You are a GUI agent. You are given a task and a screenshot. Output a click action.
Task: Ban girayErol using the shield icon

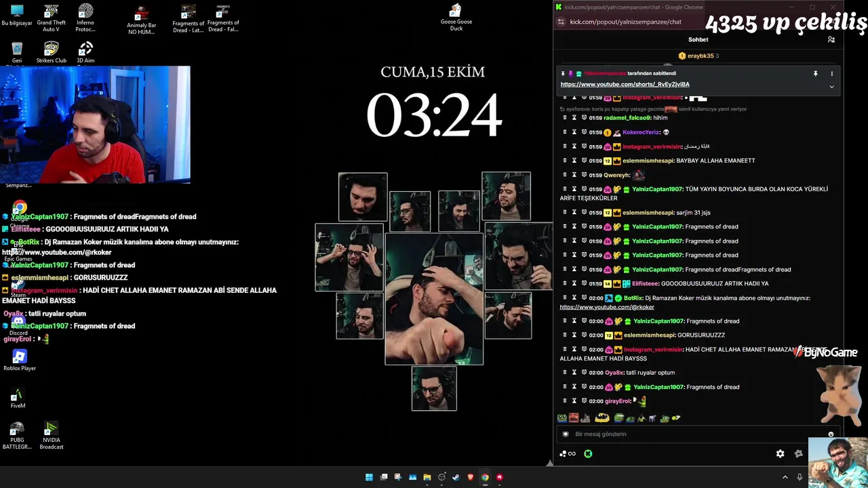click(584, 401)
